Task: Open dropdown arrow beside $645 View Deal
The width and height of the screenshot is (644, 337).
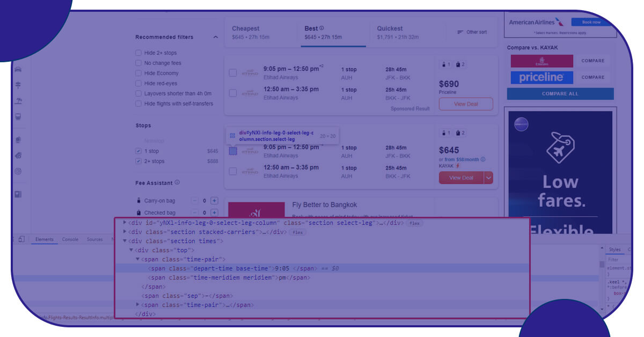Action: [x=488, y=178]
